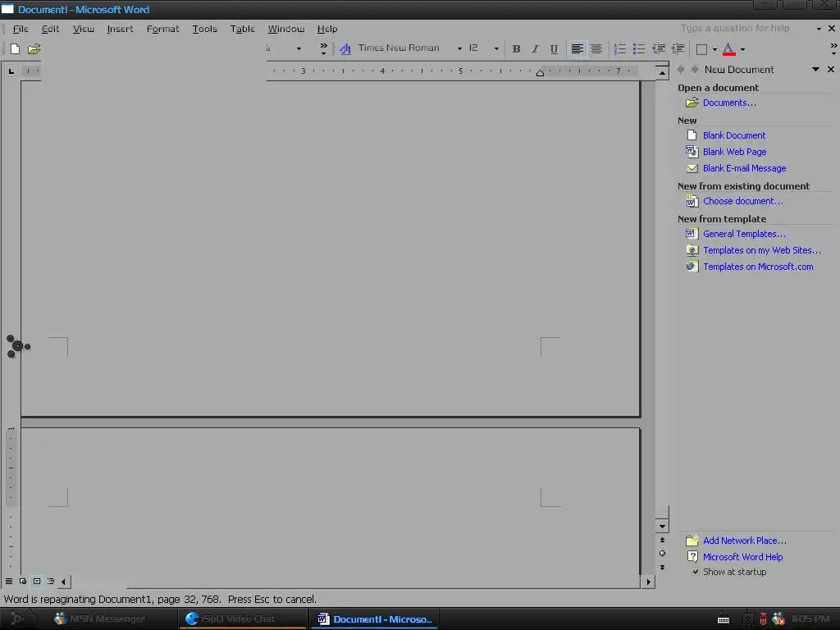
Task: Click Add Network Place... link
Action: (x=745, y=541)
